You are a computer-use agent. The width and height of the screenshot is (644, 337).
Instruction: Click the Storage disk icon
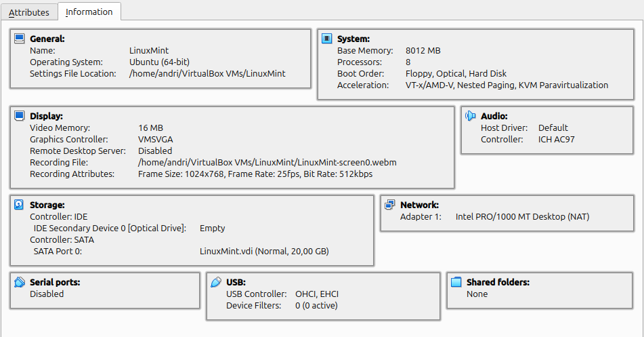pos(19,205)
